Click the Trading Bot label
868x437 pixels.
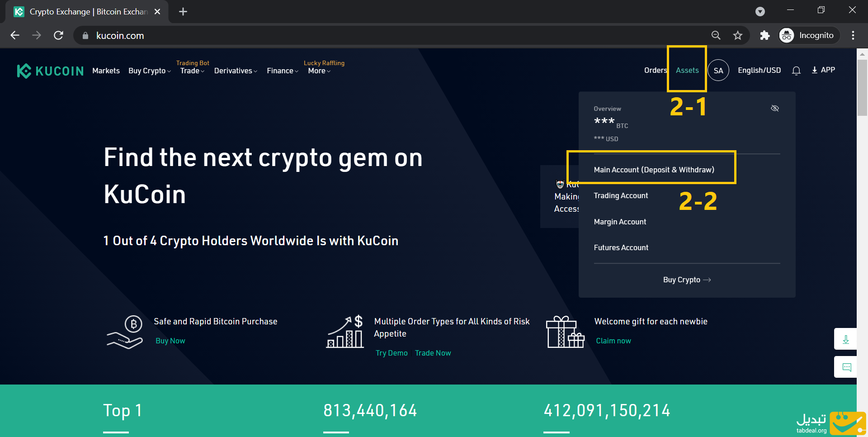click(193, 63)
